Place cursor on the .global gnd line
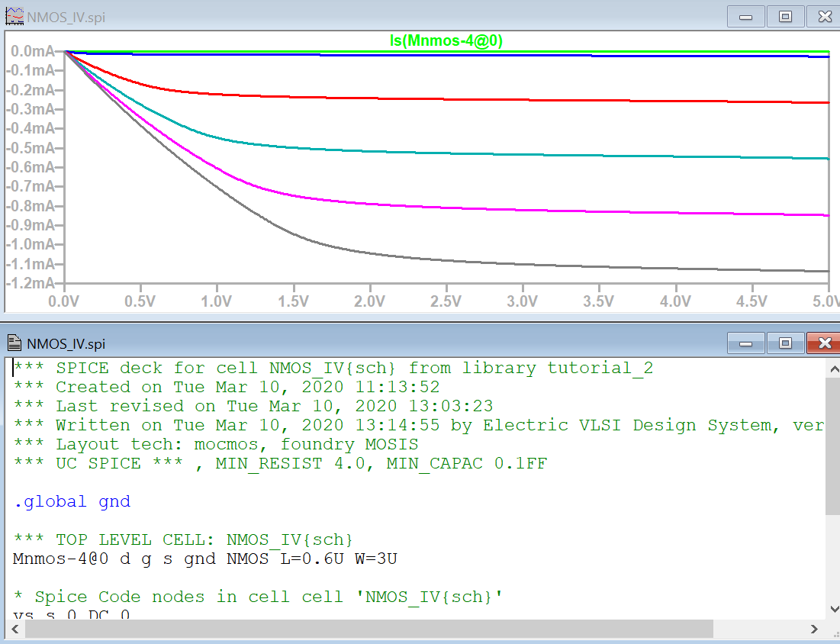The image size is (840, 644). point(72,502)
